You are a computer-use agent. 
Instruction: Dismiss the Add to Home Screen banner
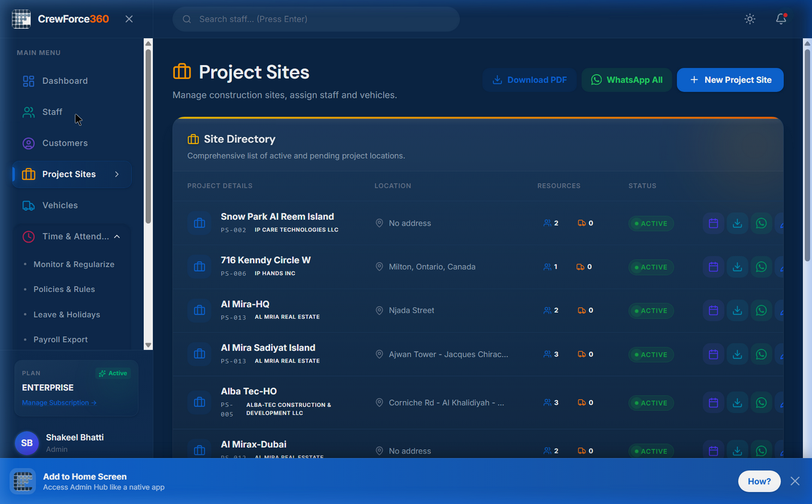[795, 481]
